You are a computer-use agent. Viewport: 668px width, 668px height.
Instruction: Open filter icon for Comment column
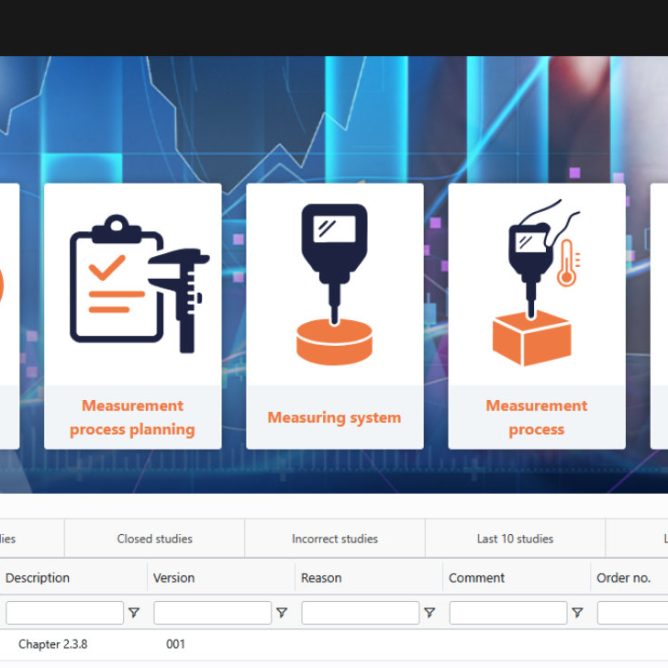[x=577, y=613]
